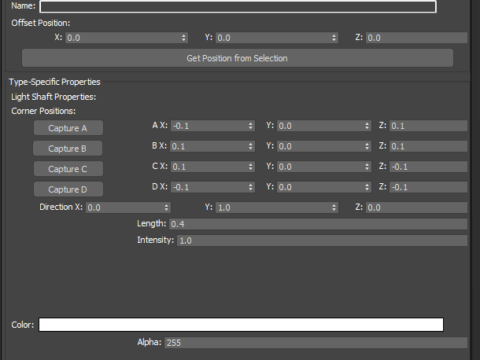Adjust corner A Y spinner arrows
The width and height of the screenshot is (480, 360).
(x=367, y=126)
